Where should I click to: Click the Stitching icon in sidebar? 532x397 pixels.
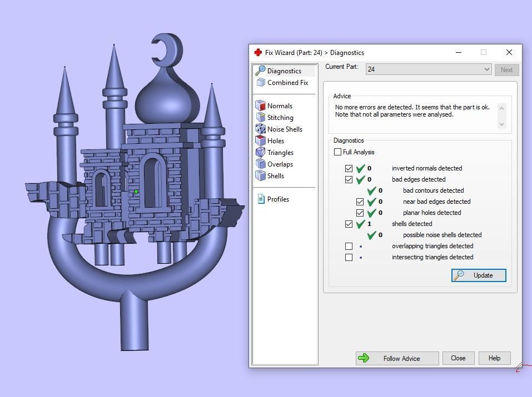click(260, 117)
